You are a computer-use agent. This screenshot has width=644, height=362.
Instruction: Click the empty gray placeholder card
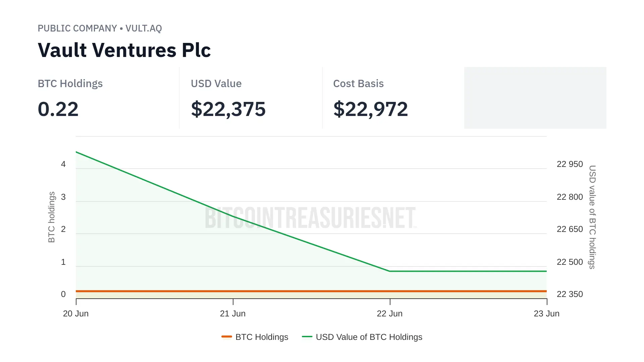[x=535, y=98]
